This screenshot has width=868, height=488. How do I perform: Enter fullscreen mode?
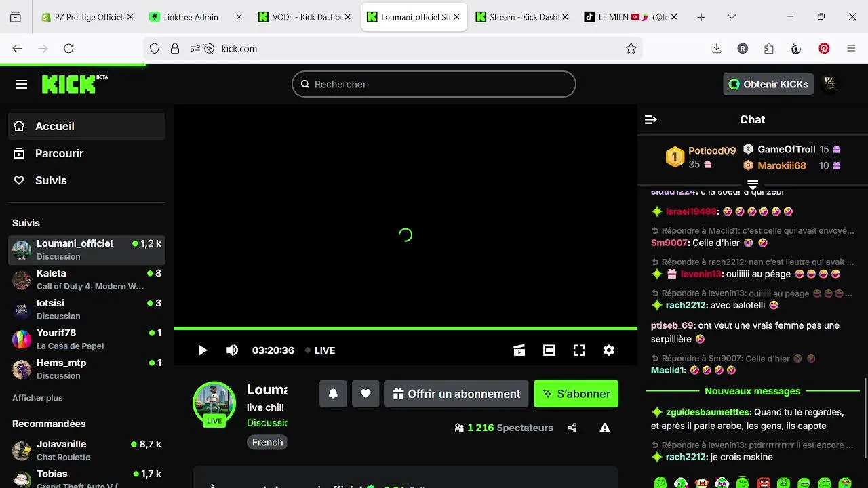coord(579,350)
